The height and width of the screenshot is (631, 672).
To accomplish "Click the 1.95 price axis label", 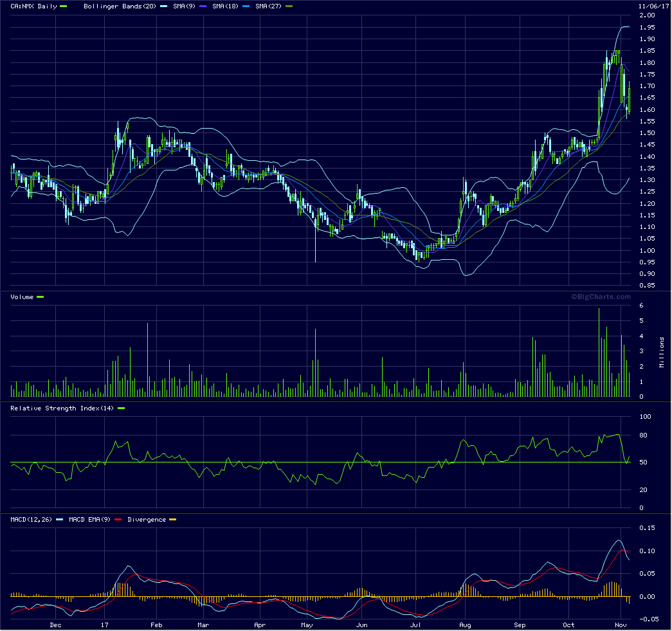I will pyautogui.click(x=647, y=27).
